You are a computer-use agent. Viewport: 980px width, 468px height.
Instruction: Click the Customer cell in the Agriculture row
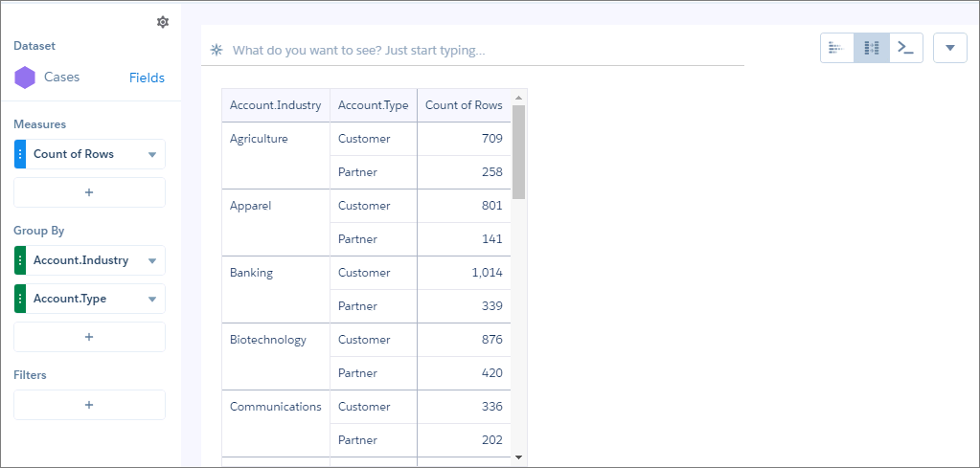click(373, 139)
